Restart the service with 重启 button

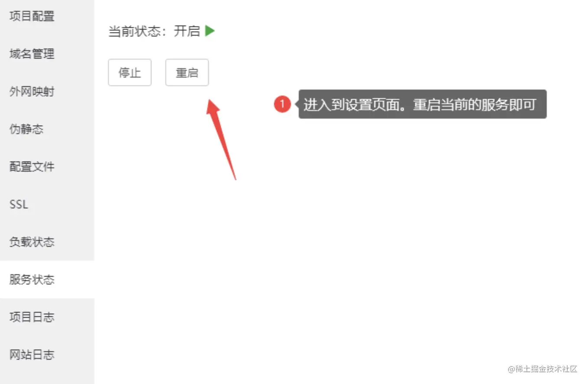coord(187,72)
